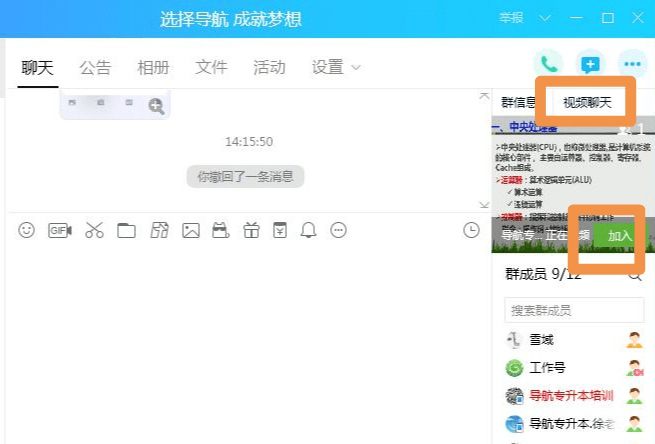Click the three-dot more options button

631,64
